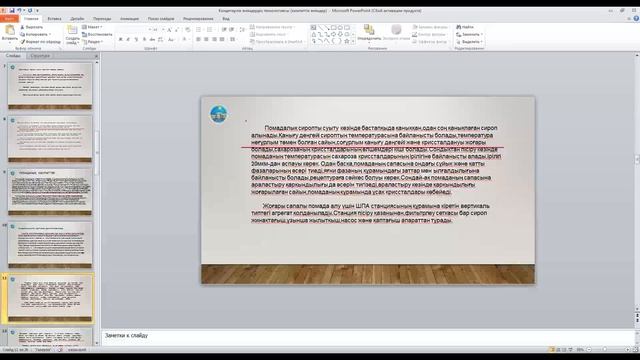This screenshot has width=640, height=360.
Task: Open the Файл tab
Action: (9, 18)
